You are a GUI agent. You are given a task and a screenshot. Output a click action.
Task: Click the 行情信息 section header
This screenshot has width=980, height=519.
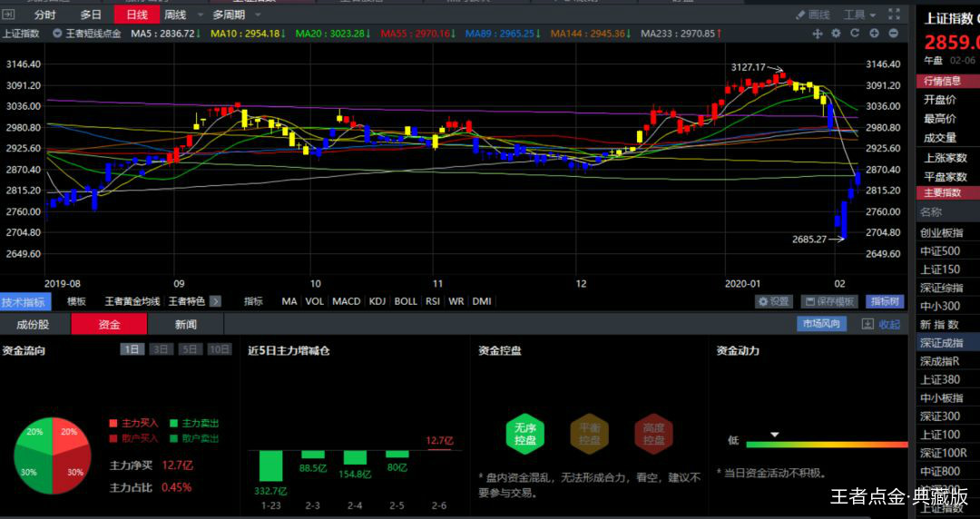pyautogui.click(x=947, y=81)
